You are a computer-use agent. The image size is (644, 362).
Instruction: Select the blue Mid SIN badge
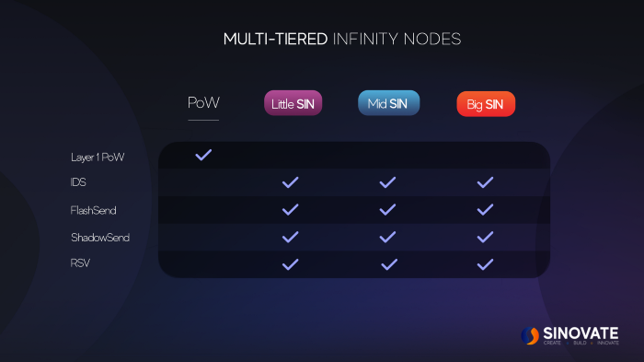point(388,103)
